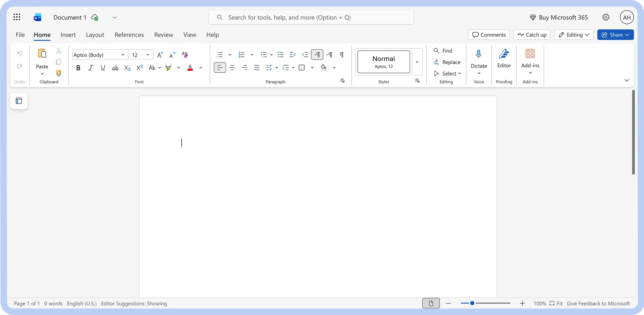This screenshot has width=644, height=315.
Task: Switch to the Insert ribbon tab
Action: [x=68, y=34]
